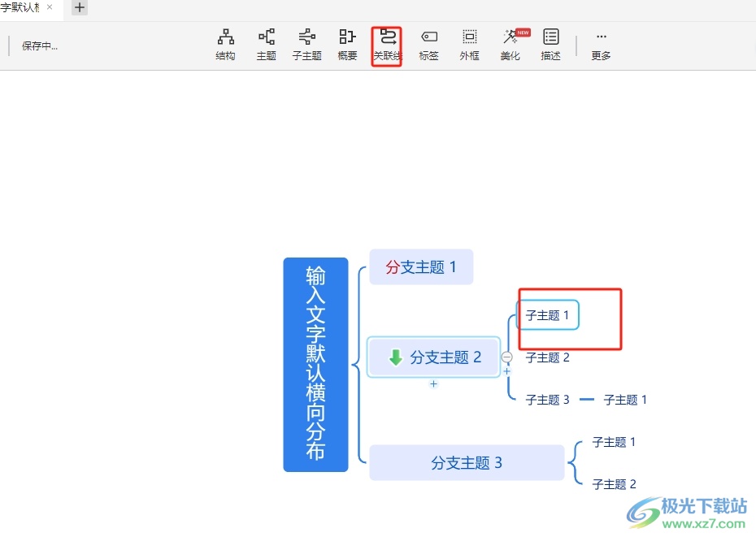Select the 分支主题 3 node

tap(467, 462)
